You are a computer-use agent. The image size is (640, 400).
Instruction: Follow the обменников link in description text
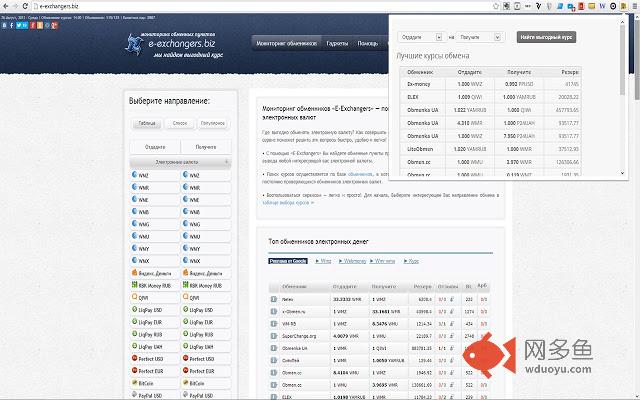tap(360, 174)
